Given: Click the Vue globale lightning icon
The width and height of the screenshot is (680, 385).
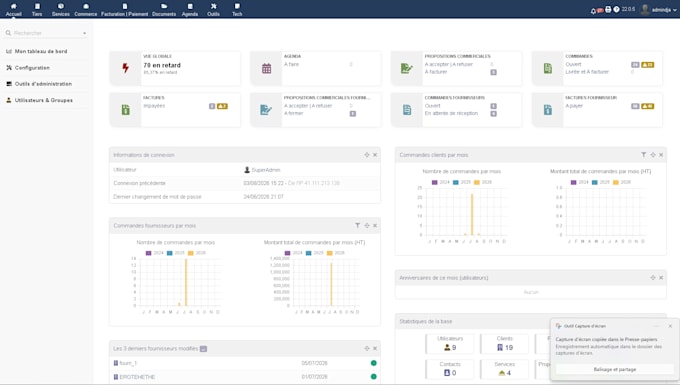Looking at the screenshot, I should click(x=125, y=68).
